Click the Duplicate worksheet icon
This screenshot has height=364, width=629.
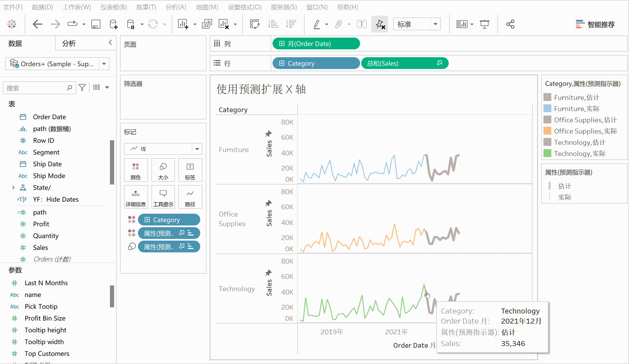(x=207, y=24)
